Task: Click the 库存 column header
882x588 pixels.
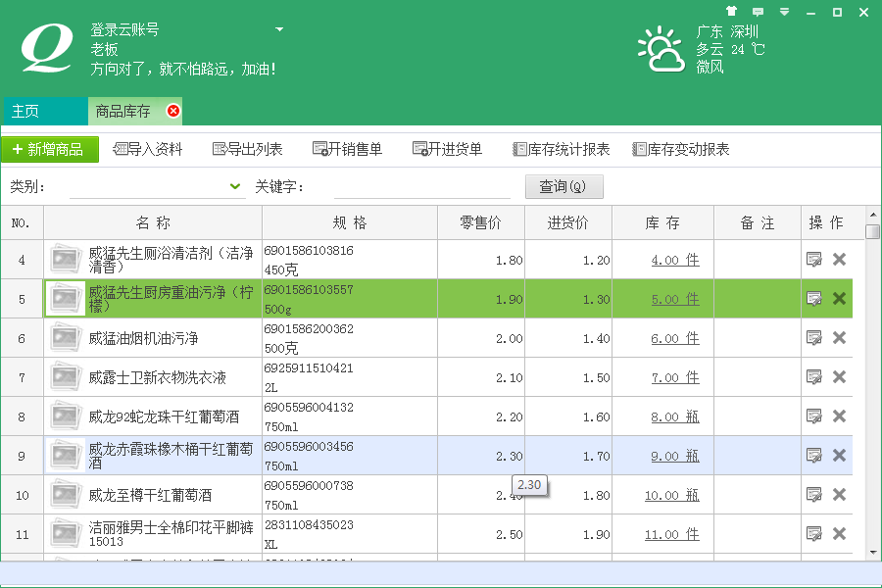Action: pyautogui.click(x=662, y=222)
